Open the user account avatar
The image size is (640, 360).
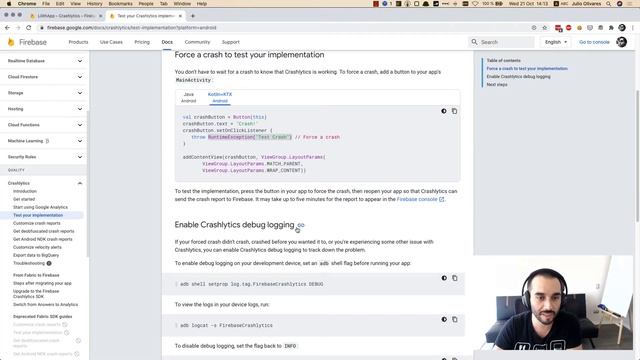(621, 42)
